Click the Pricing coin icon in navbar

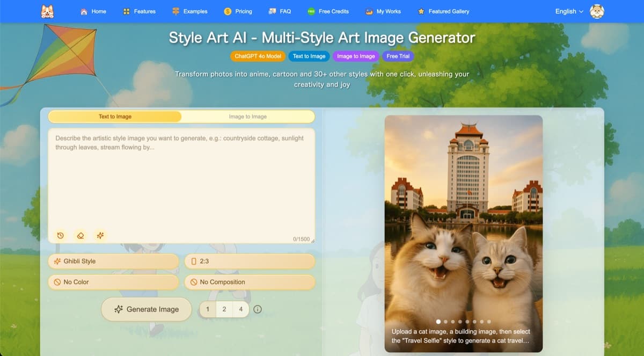tap(226, 11)
